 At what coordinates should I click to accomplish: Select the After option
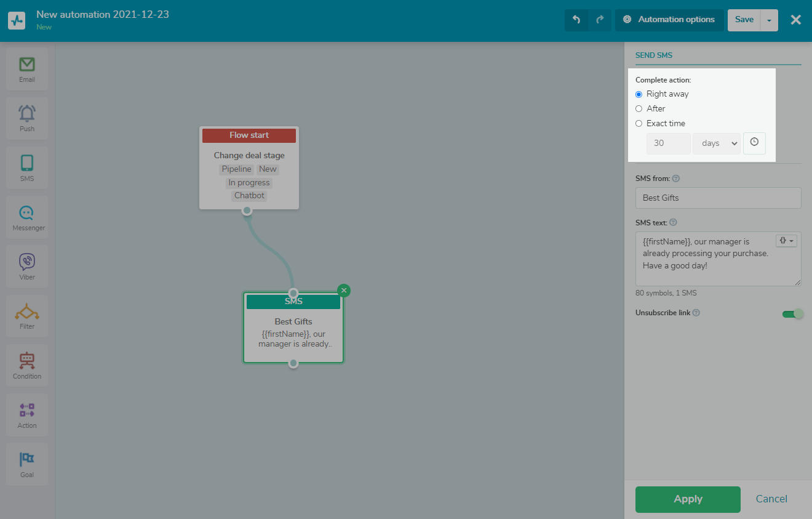639,109
